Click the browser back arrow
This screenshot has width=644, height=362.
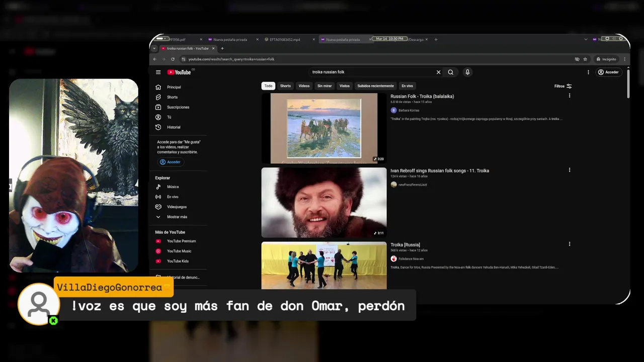(x=154, y=59)
